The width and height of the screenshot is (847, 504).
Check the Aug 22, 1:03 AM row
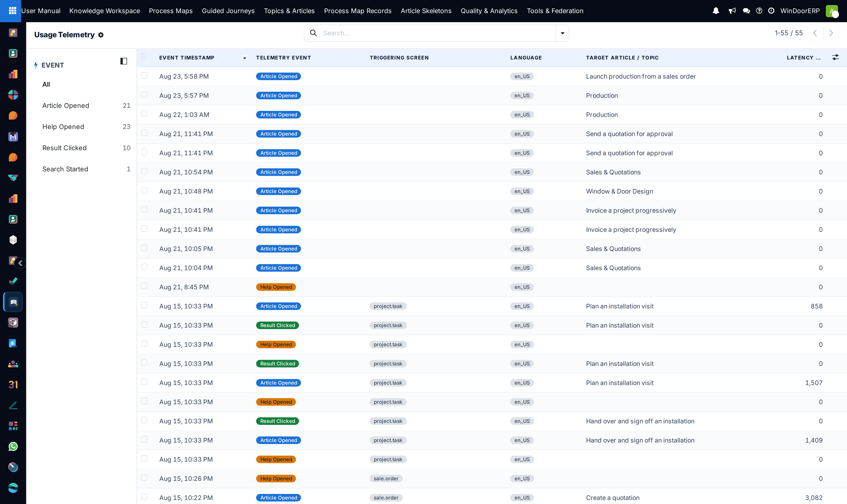coord(144,114)
